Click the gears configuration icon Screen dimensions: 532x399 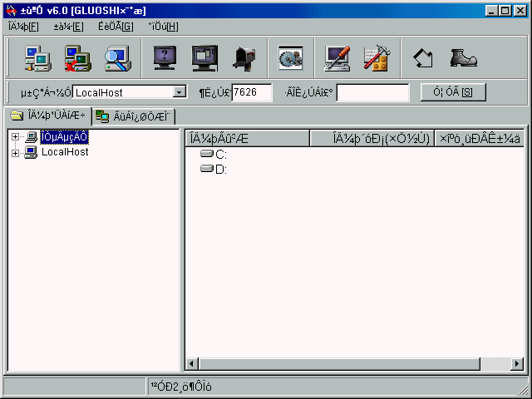click(x=289, y=58)
